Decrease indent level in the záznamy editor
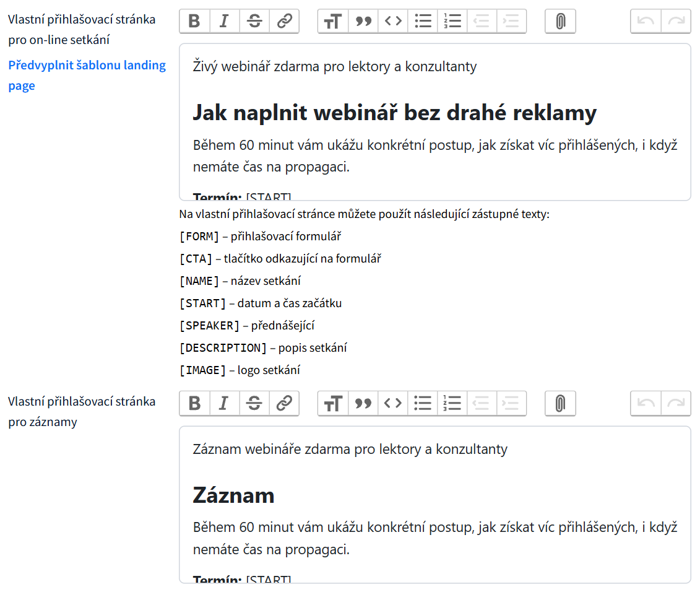The image size is (700, 592). (x=482, y=404)
